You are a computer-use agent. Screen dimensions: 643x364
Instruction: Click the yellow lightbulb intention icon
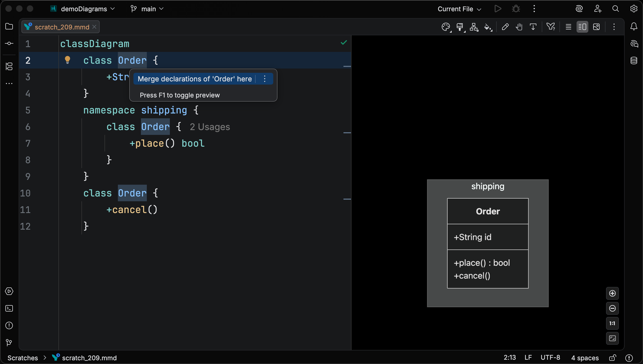(x=68, y=60)
